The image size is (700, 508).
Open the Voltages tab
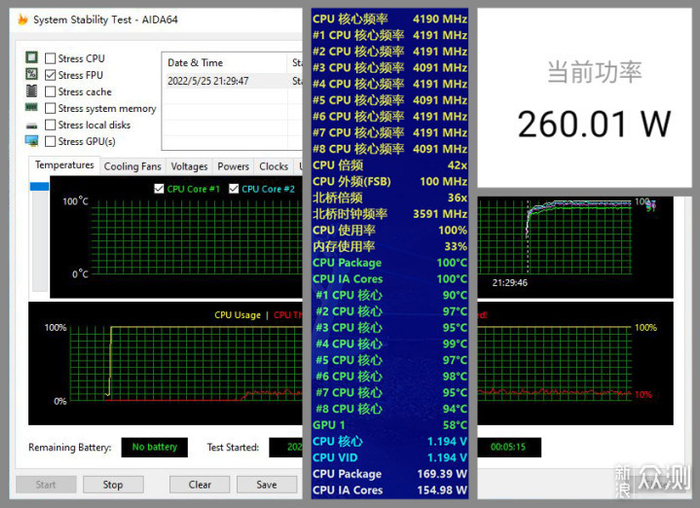click(x=189, y=167)
